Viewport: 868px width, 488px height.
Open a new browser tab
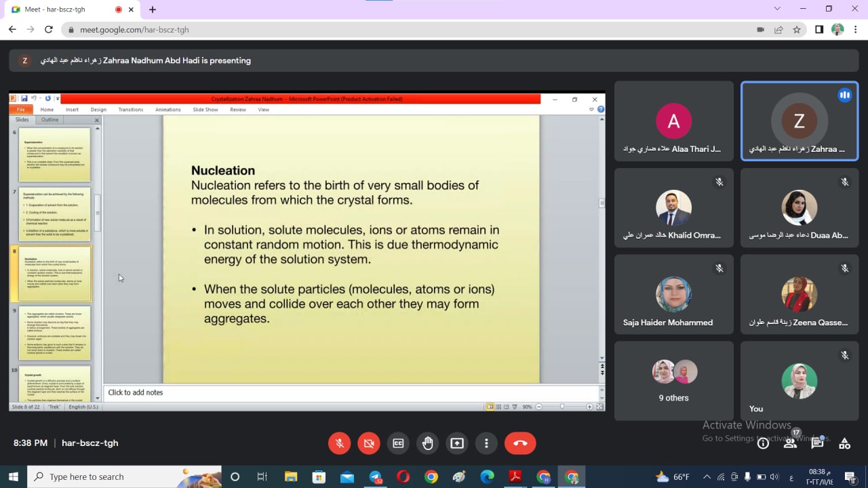point(153,9)
